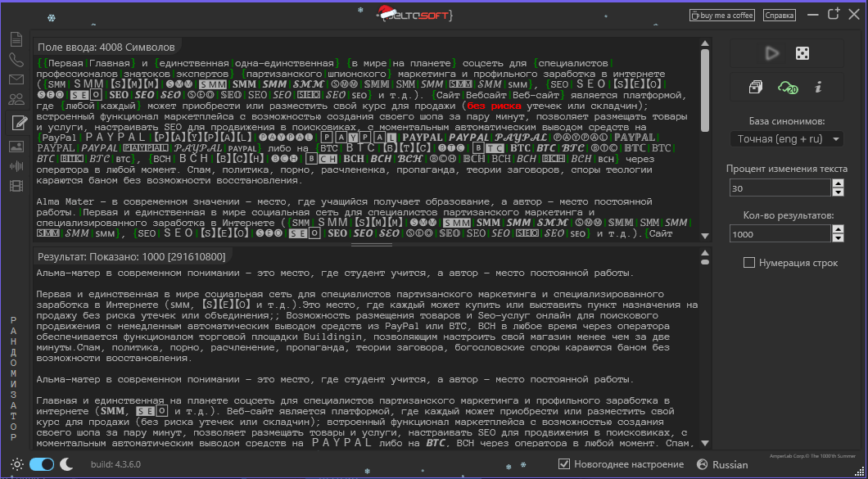The width and height of the screenshot is (868, 479).
Task: Open the film strip video icon
Action: click(x=16, y=185)
